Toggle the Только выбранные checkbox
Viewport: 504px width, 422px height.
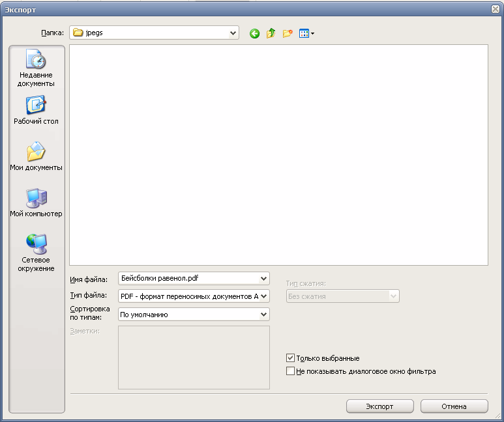click(290, 358)
